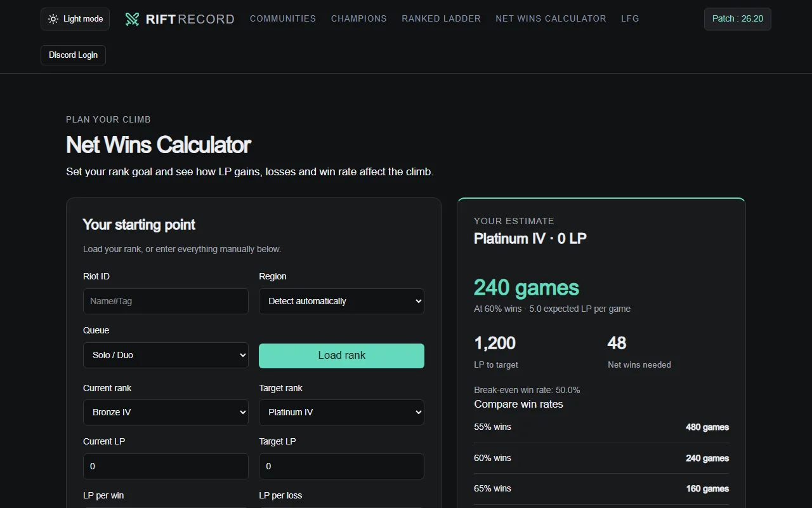Click the '240 games' estimate text
The image size is (812, 508).
(x=527, y=288)
